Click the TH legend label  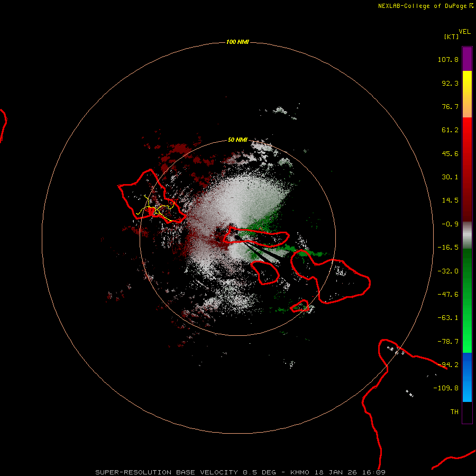(454, 412)
